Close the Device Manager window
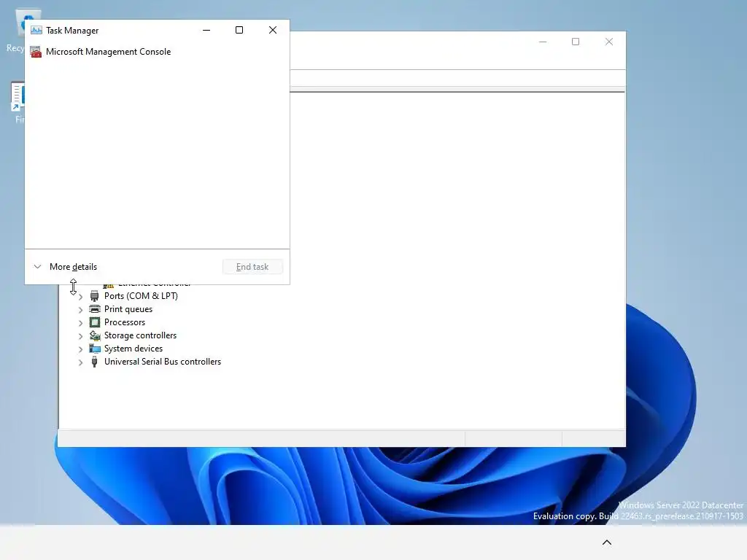 609,42
